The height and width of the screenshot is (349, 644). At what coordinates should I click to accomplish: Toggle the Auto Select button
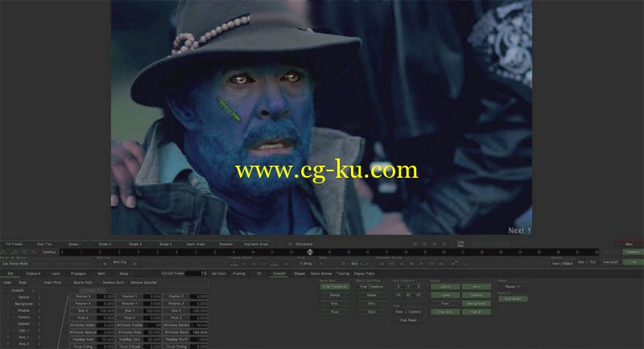click(x=513, y=299)
